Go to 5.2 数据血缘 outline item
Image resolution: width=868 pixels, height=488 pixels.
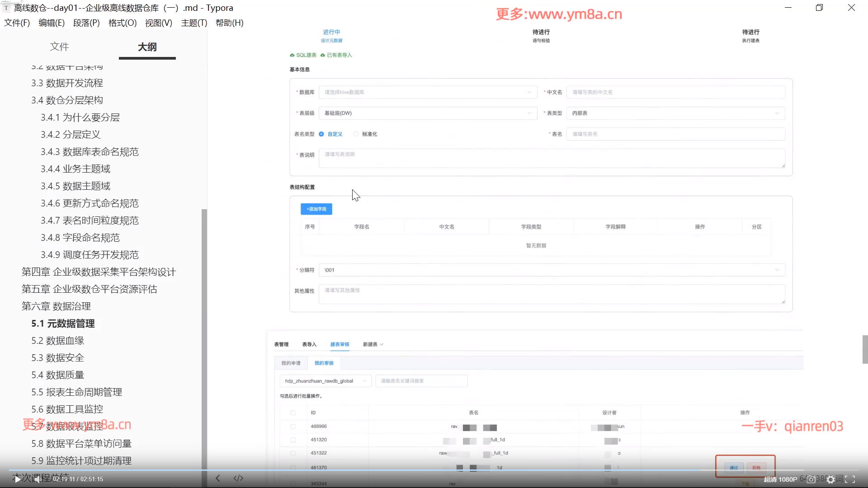tap(58, 341)
